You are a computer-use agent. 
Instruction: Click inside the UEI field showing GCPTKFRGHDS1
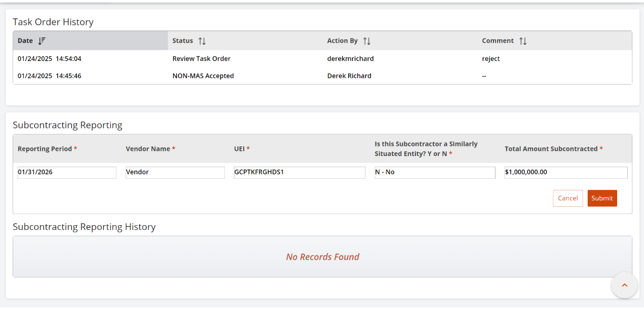click(x=299, y=172)
